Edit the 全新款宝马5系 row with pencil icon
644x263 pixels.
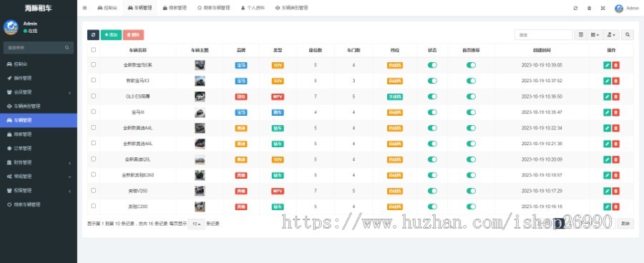tap(607, 65)
